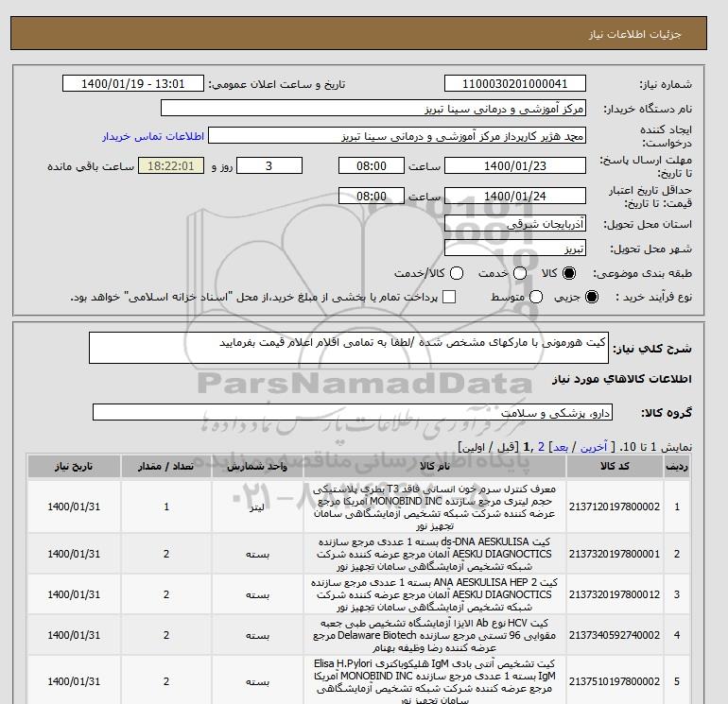Click the delivery city field تبریز
This screenshot has height=704, width=728.
[x=515, y=249]
